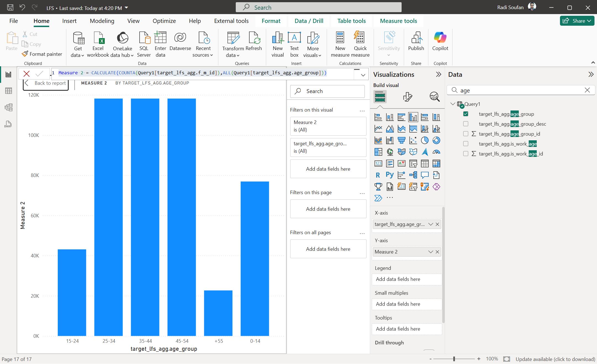Open DAX query view in left sidebar
The height and width of the screenshot is (364, 597).
point(9,124)
